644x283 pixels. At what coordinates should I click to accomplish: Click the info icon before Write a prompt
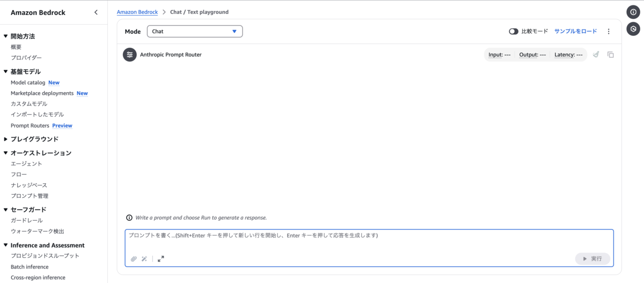tap(129, 218)
